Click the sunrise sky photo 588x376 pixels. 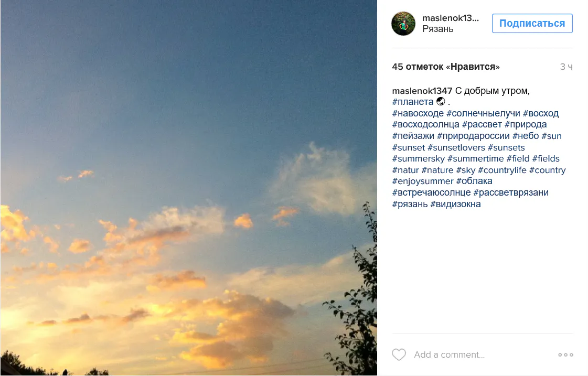[x=189, y=187]
